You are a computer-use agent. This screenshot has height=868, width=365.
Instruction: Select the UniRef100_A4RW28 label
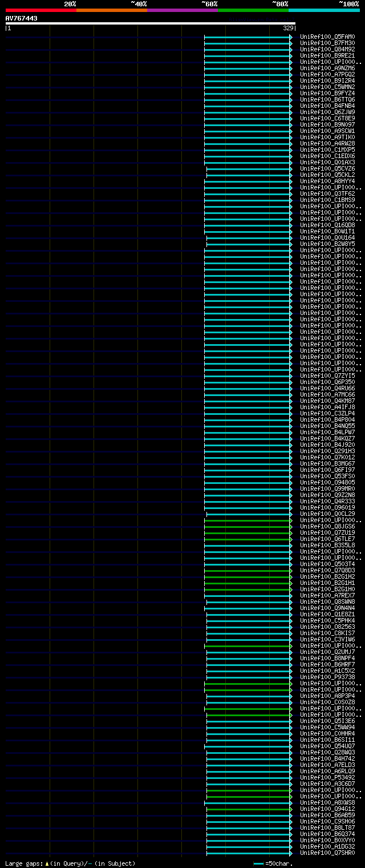click(x=327, y=144)
